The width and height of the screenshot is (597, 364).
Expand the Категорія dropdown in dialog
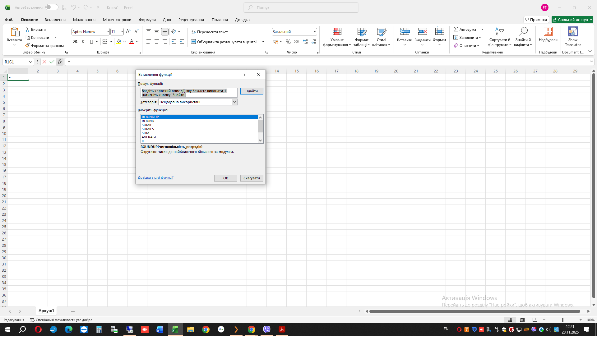click(234, 102)
